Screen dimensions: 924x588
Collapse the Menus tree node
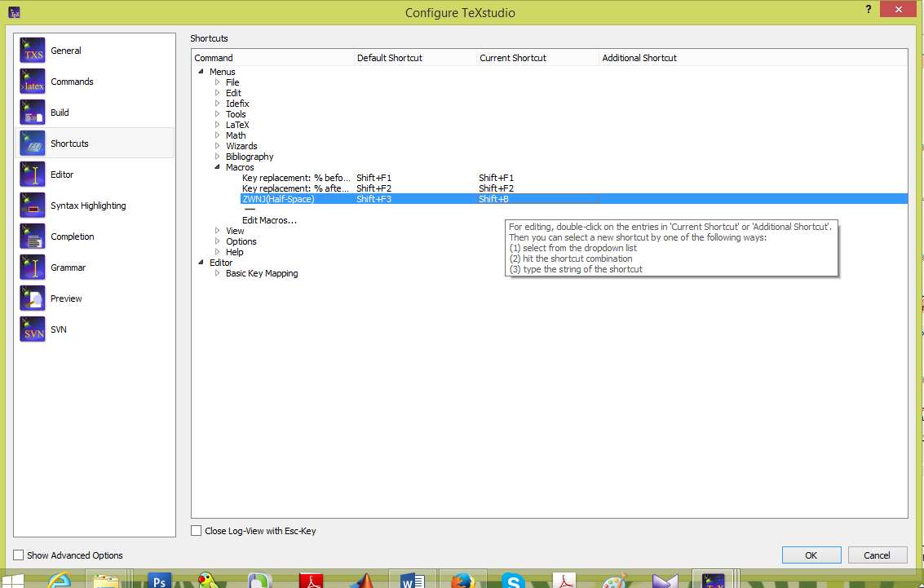click(x=201, y=71)
